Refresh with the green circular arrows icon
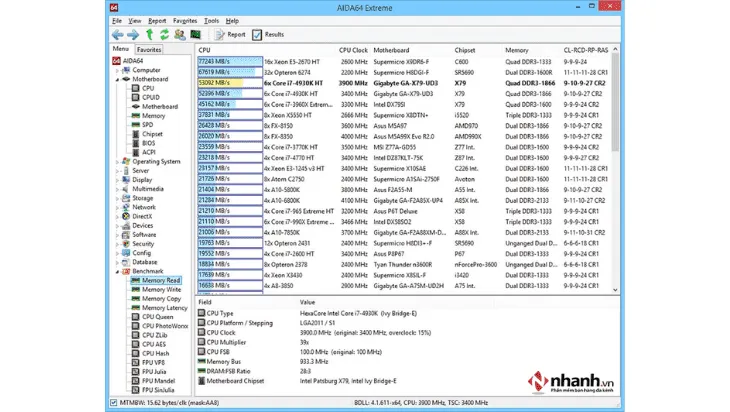The width and height of the screenshot is (730, 412). point(164,34)
